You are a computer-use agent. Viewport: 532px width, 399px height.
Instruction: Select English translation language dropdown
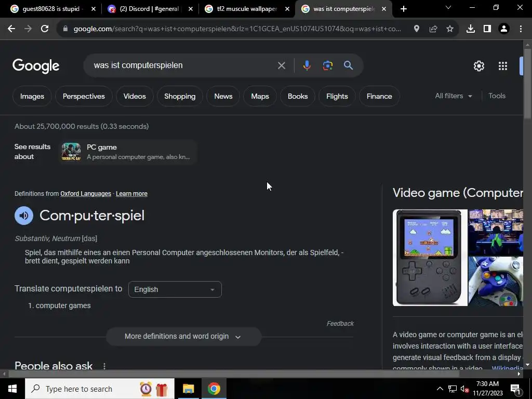click(175, 289)
